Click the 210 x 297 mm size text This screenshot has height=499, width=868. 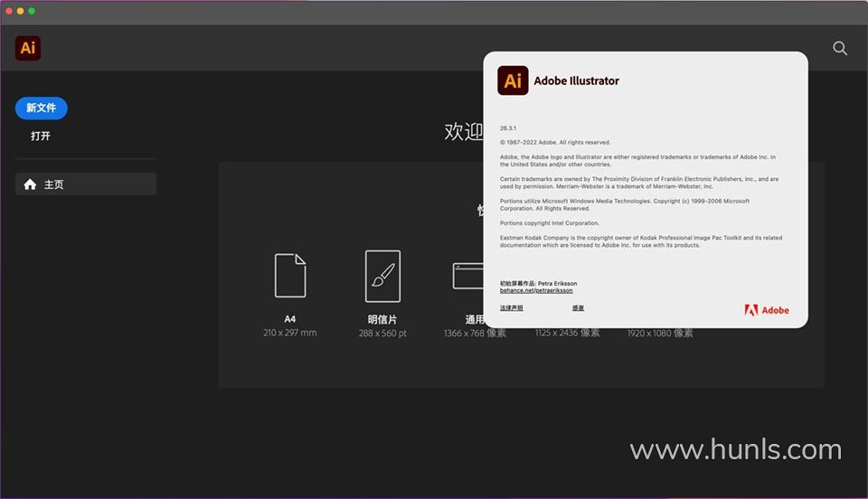point(290,333)
